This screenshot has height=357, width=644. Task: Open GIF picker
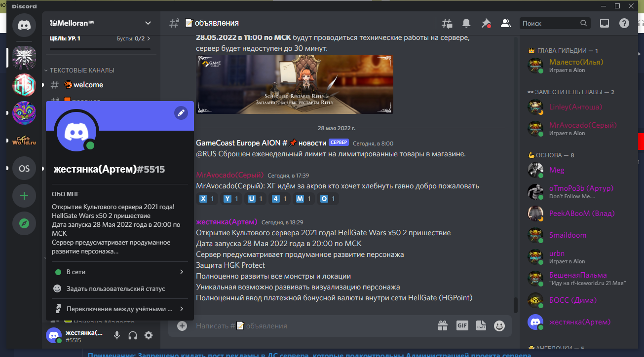click(462, 325)
